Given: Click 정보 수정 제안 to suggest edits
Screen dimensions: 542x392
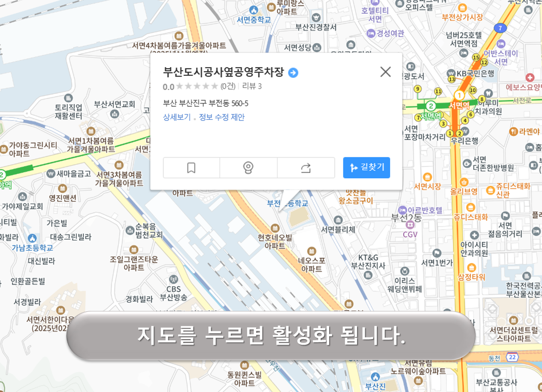Looking at the screenshot, I should point(221,116).
